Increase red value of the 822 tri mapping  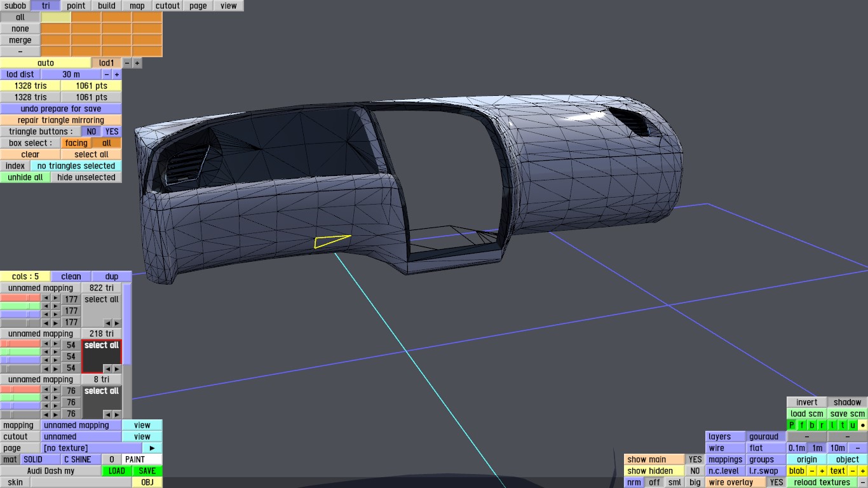click(55, 299)
